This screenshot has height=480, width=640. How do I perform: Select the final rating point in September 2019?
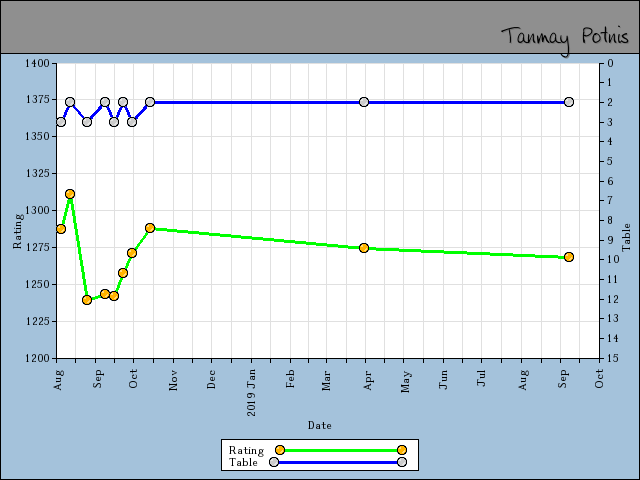point(569,257)
